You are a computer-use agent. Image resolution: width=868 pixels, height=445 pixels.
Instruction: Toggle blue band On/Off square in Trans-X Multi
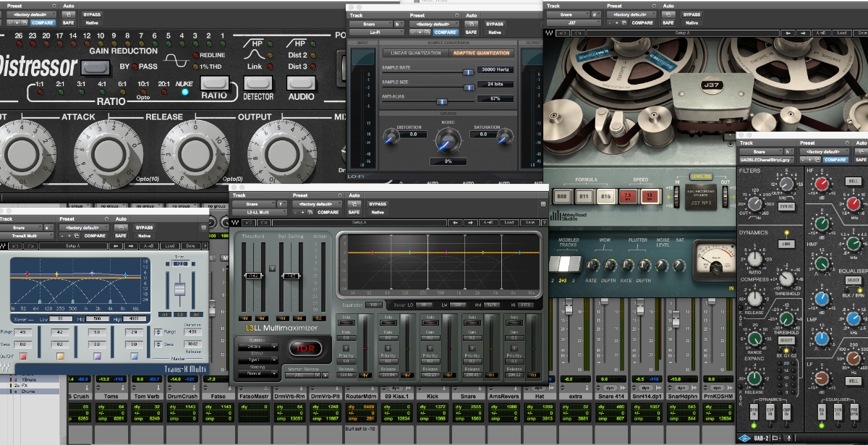coord(134,356)
